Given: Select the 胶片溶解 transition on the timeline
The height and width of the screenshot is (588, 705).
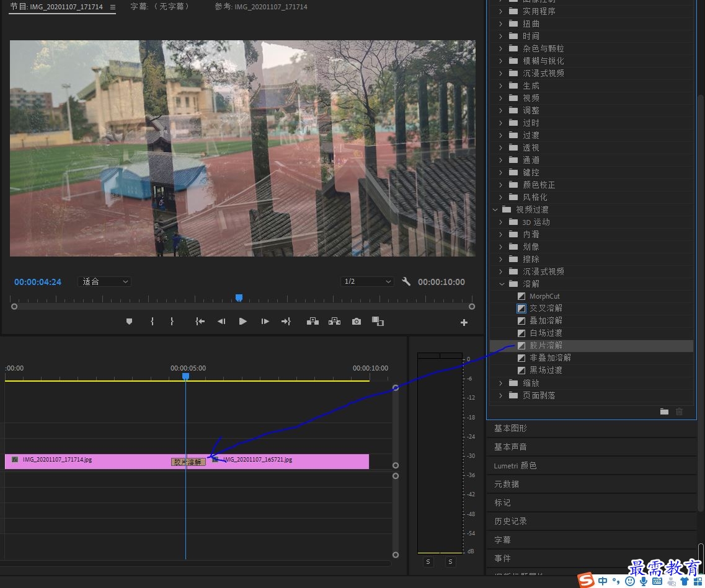Looking at the screenshot, I should click(x=188, y=462).
